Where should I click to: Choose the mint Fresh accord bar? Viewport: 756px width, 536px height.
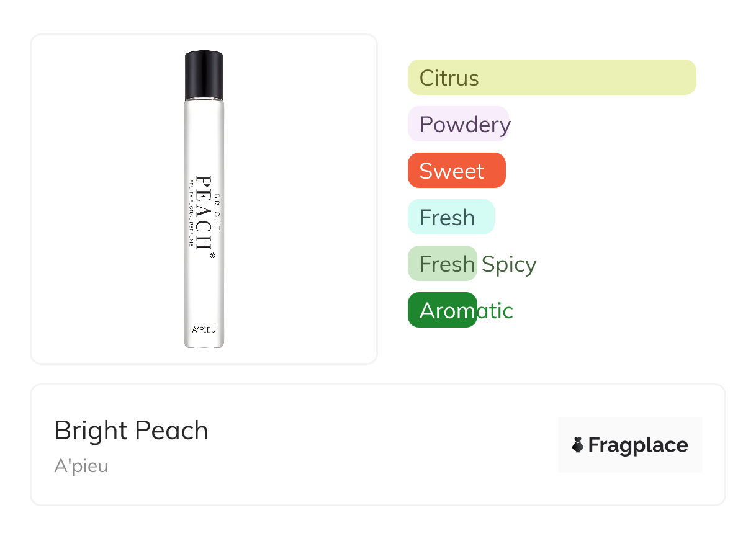coord(451,217)
